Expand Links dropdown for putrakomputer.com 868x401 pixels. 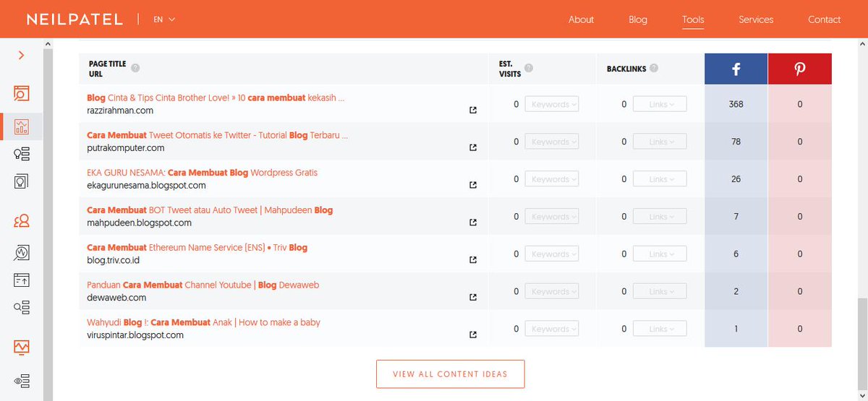pyautogui.click(x=660, y=142)
